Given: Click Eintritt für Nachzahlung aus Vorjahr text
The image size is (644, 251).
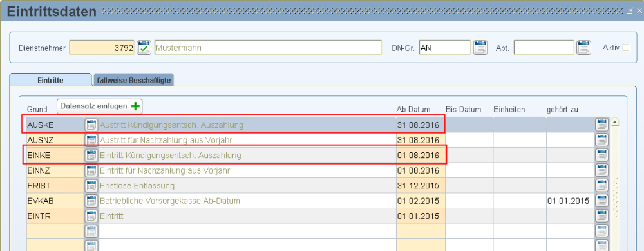Looking at the screenshot, I should [165, 170].
